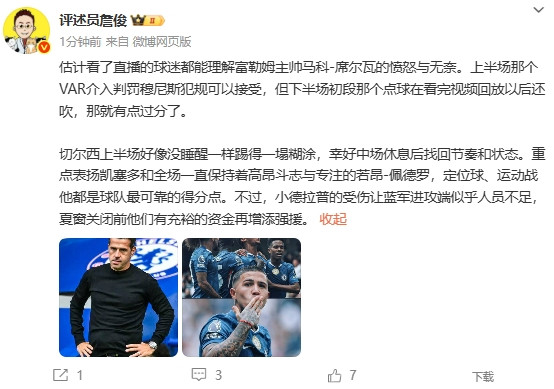Click the orange verified V badge

pos(44,47)
